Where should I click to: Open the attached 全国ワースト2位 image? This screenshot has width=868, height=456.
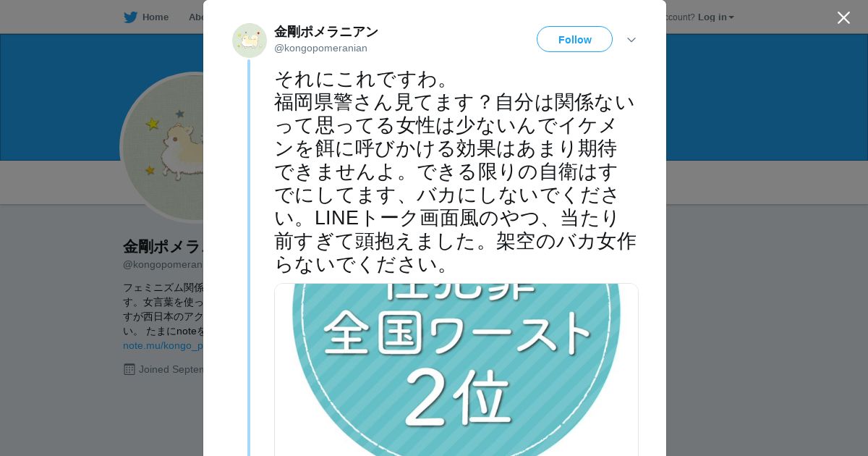point(456,370)
